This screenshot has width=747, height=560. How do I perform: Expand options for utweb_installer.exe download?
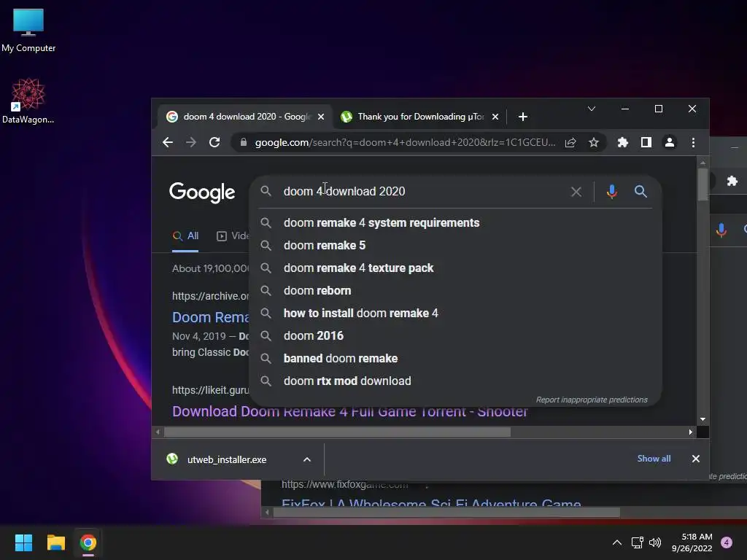coord(307,459)
